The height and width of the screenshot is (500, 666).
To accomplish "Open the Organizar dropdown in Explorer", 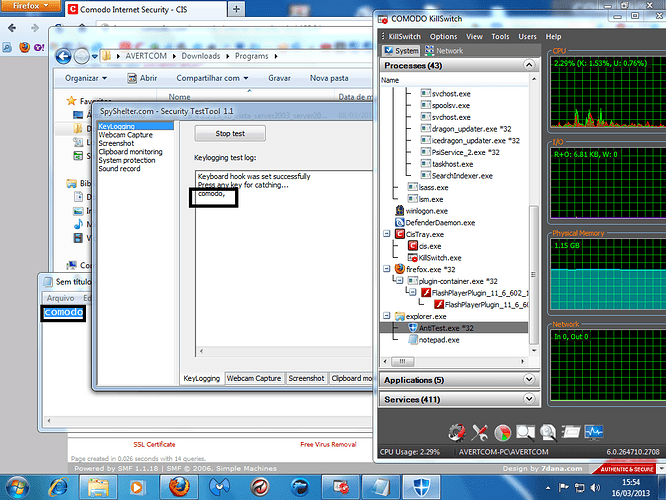I will click(86, 78).
